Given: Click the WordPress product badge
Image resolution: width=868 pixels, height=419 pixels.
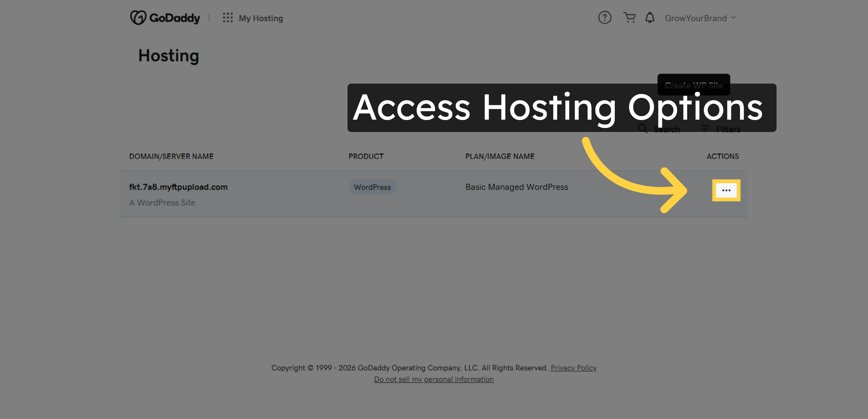Looking at the screenshot, I should (x=372, y=187).
